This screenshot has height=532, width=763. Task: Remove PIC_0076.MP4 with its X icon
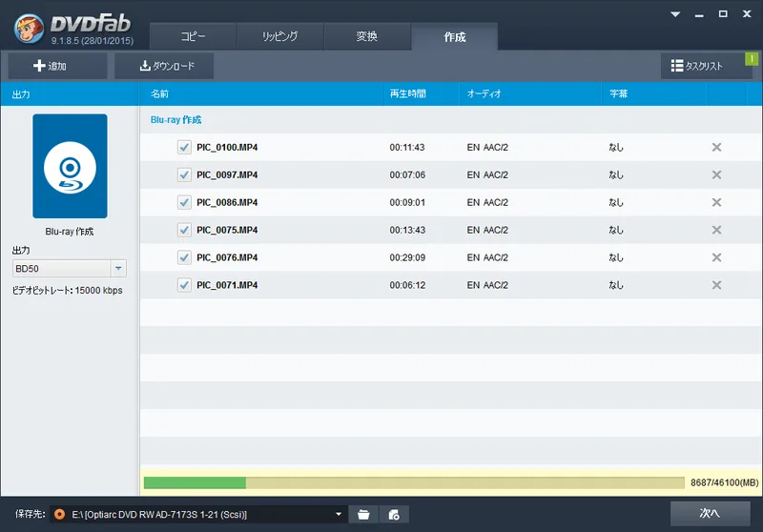tap(716, 257)
